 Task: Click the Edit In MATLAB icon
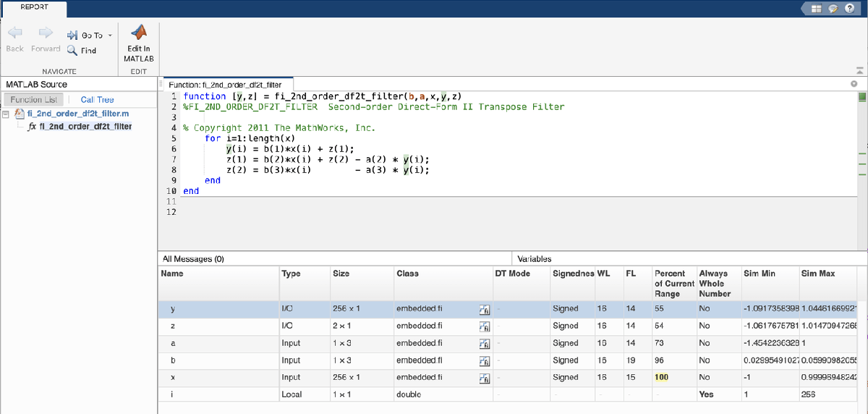138,33
